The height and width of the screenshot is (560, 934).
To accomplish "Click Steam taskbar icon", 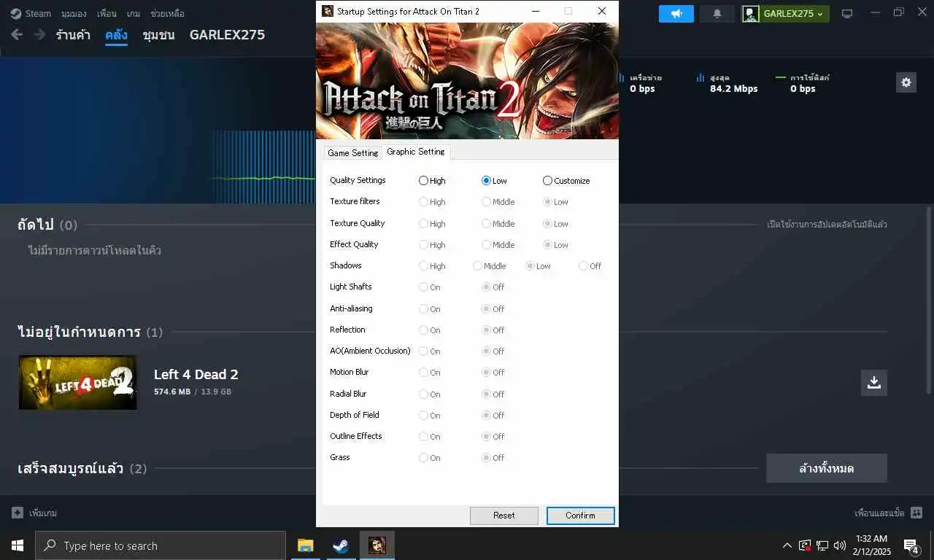I will coord(341,545).
